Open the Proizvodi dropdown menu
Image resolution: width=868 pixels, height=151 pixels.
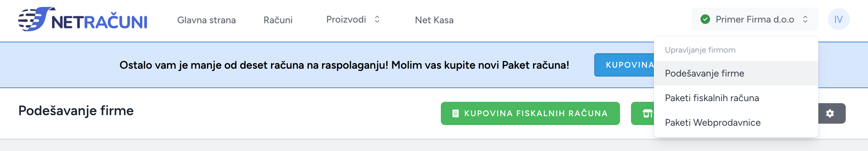coord(353,19)
